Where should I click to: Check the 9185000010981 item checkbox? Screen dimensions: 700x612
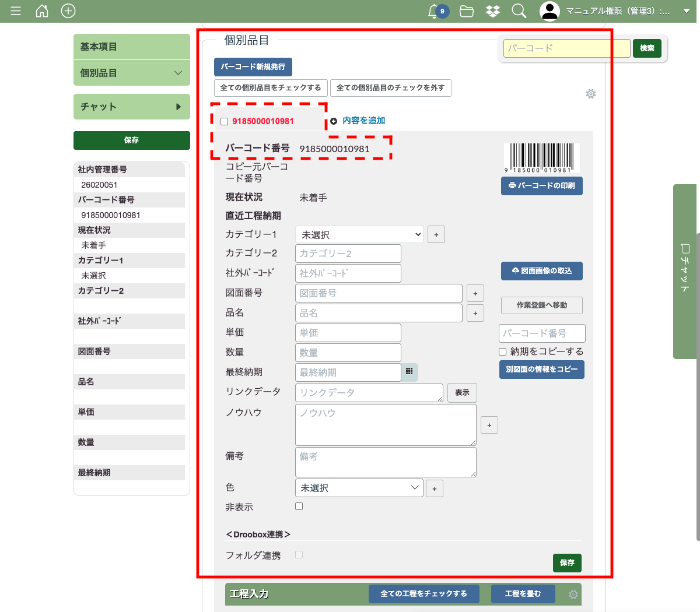pyautogui.click(x=224, y=122)
